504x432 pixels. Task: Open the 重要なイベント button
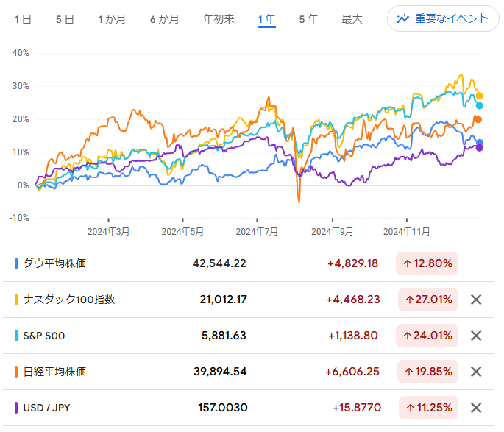tap(443, 18)
